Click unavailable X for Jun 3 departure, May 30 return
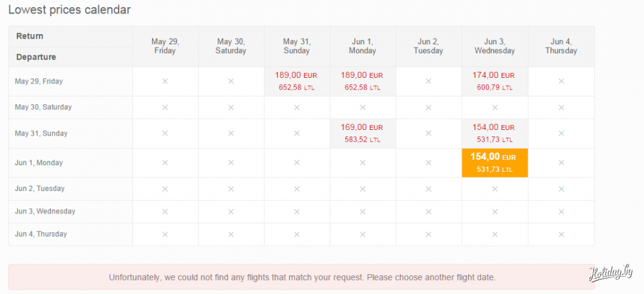 click(x=231, y=211)
